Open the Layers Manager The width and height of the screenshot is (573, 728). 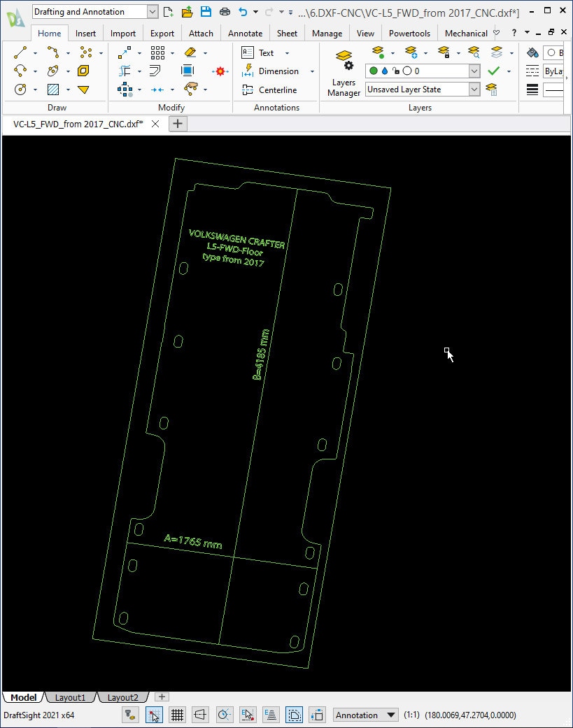pyautogui.click(x=343, y=70)
